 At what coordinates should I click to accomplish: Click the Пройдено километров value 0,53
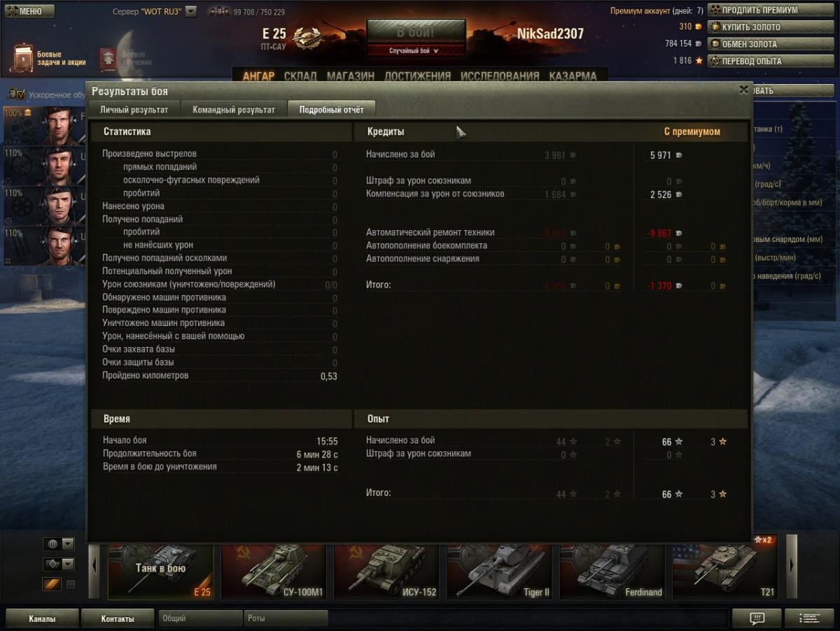(329, 376)
